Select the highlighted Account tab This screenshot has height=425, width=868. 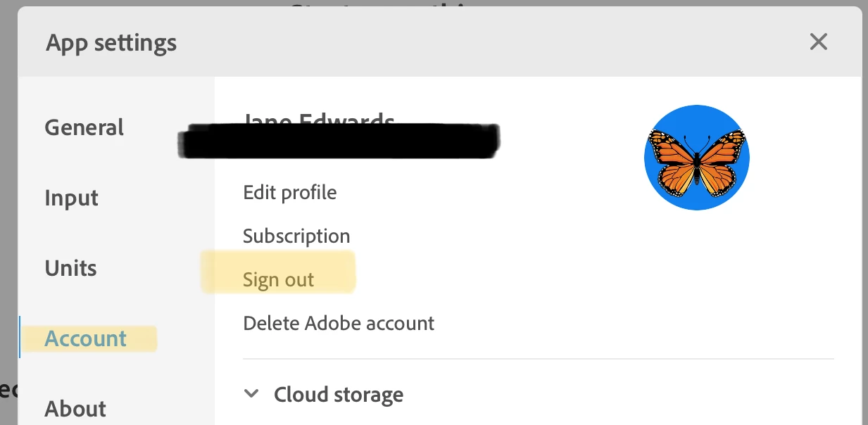coord(86,338)
